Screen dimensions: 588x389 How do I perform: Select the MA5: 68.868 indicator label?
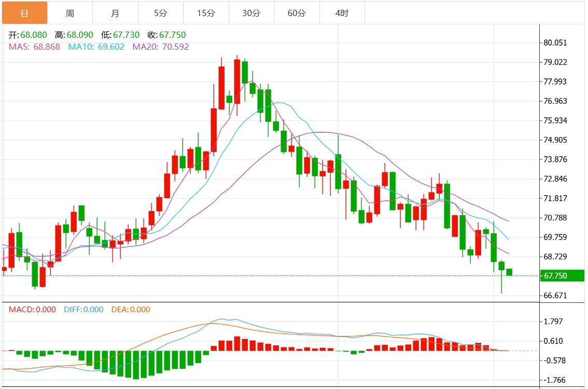tap(34, 47)
